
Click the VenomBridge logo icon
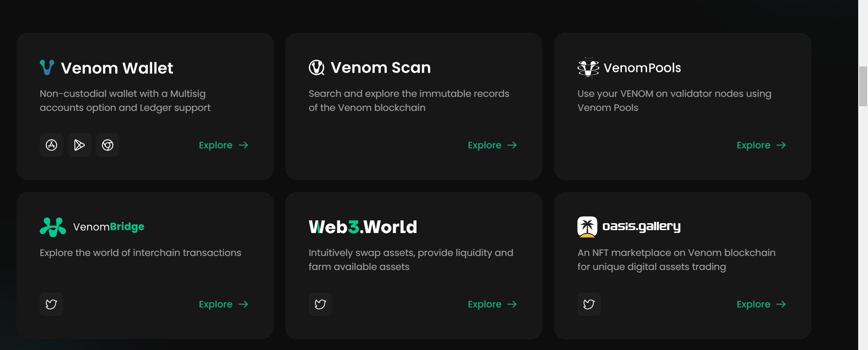coord(53,227)
